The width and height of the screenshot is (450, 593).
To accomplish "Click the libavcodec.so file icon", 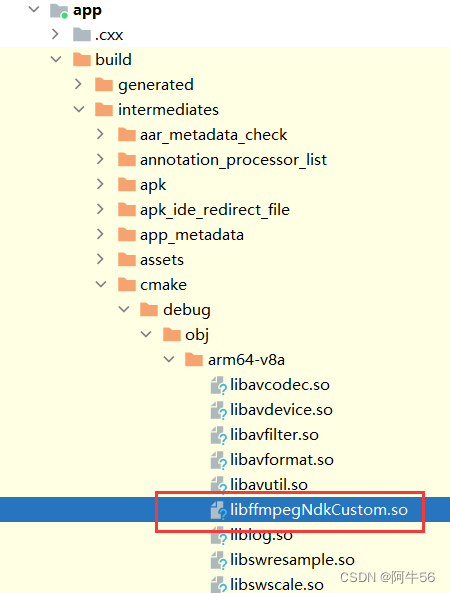I will click(x=219, y=385).
